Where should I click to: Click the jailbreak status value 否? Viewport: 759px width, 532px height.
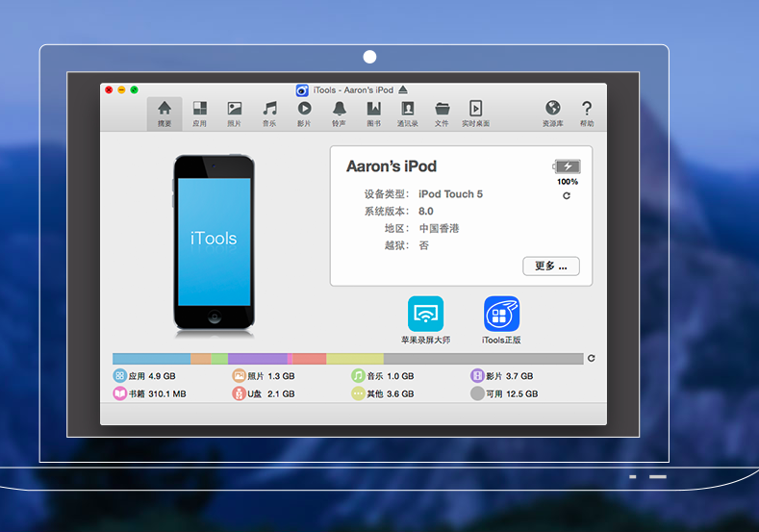[x=424, y=245]
